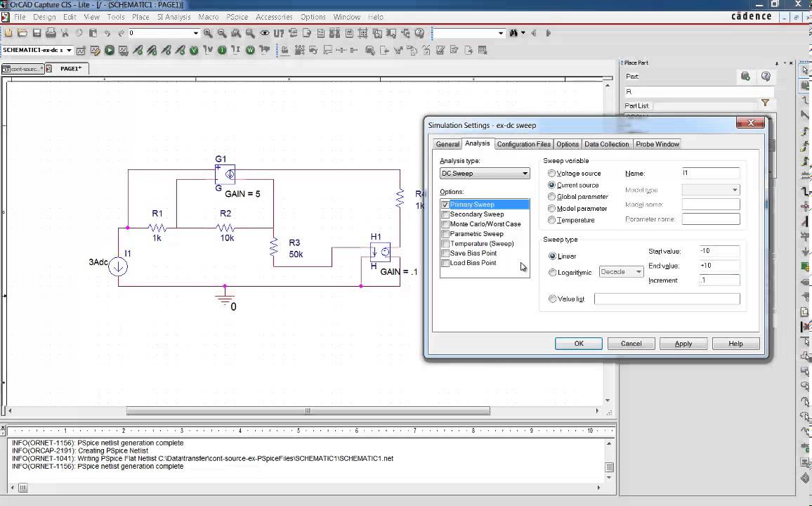Click OK in Simulation Settings
This screenshot has width=812, height=506.
point(579,344)
